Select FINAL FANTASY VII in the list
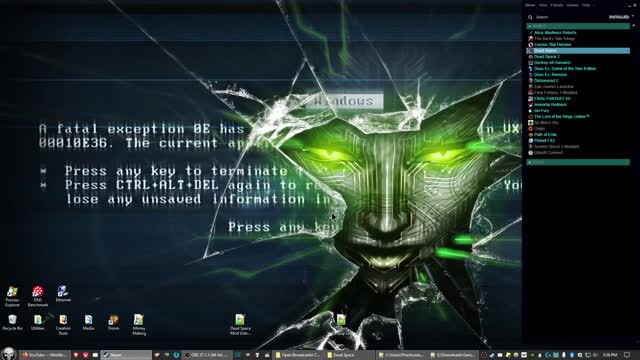This screenshot has width=640, height=360. (552, 98)
